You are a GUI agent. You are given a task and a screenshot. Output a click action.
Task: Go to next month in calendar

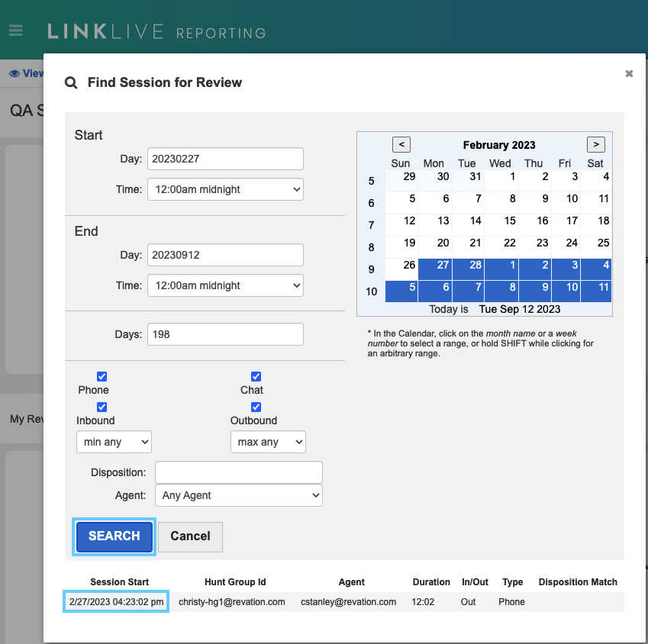[x=595, y=144]
